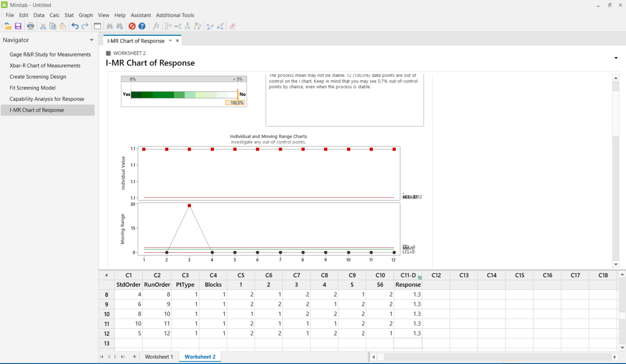Redo an action using the Redo arrow
The image size is (626, 364).
(x=83, y=26)
